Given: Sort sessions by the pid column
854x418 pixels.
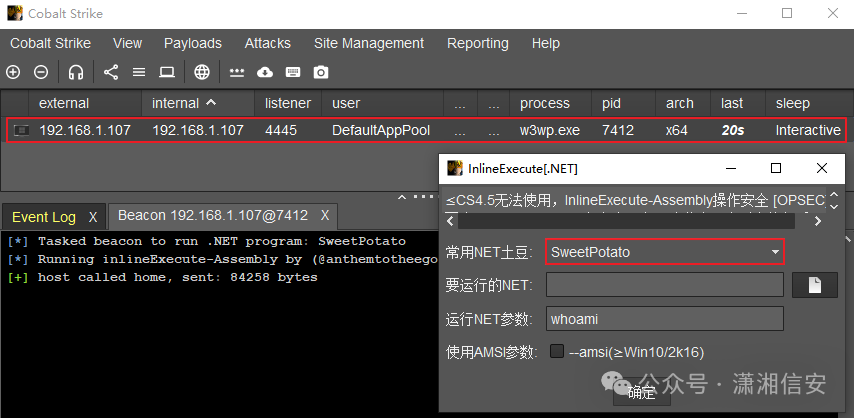Looking at the screenshot, I should (624, 103).
